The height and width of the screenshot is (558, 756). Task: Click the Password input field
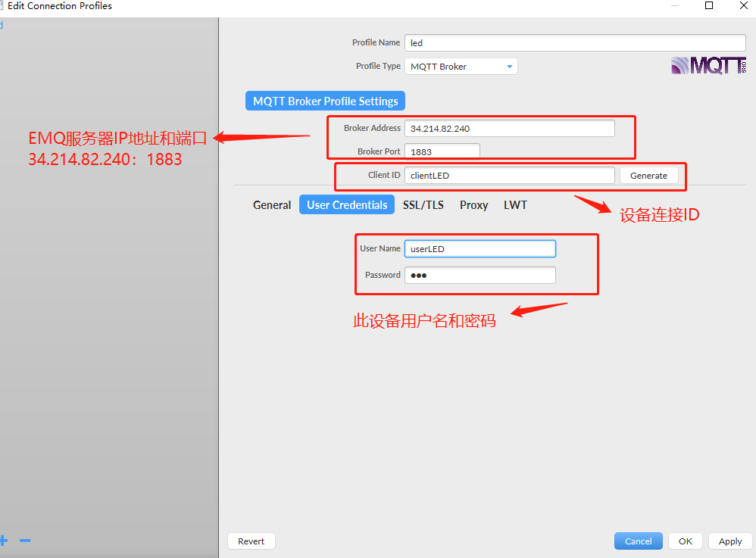480,275
